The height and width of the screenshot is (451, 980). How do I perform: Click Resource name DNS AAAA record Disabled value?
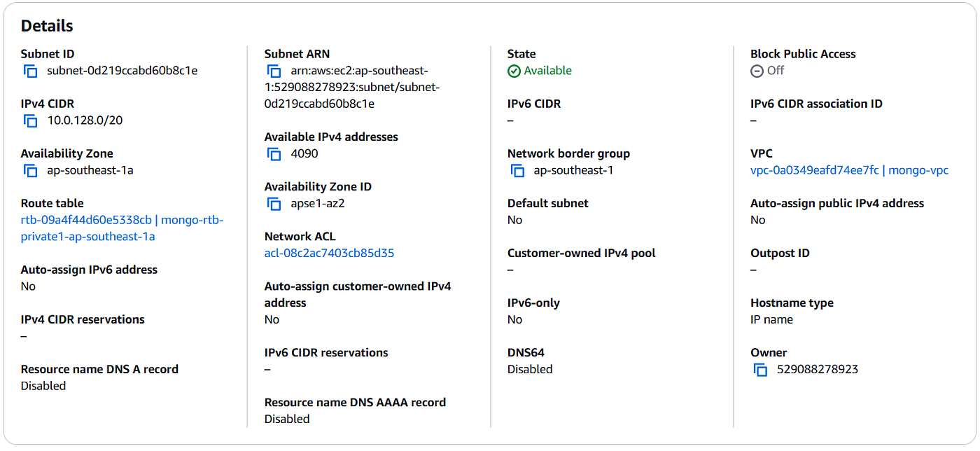(x=287, y=419)
